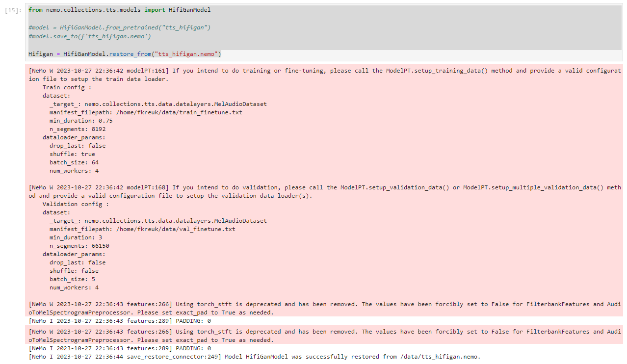This screenshot has height=364, width=627.
Task: Click the "batch_size: 64" output line
Action: coord(74,162)
